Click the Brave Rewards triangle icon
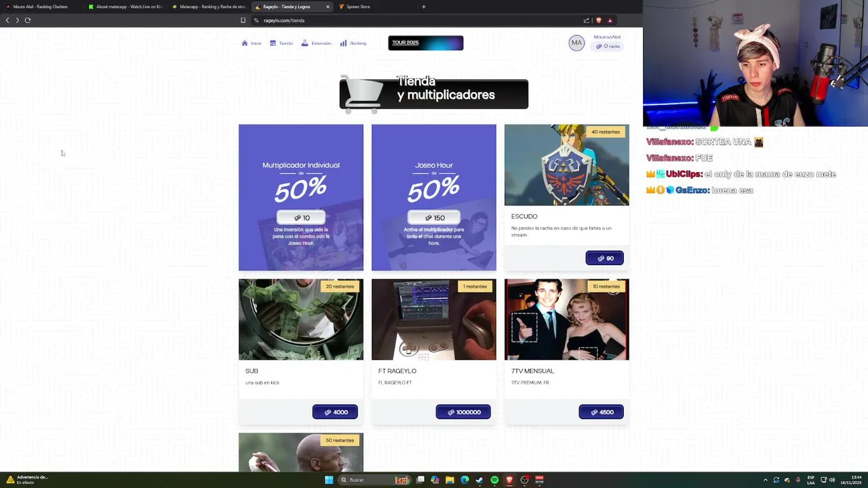 [x=610, y=20]
